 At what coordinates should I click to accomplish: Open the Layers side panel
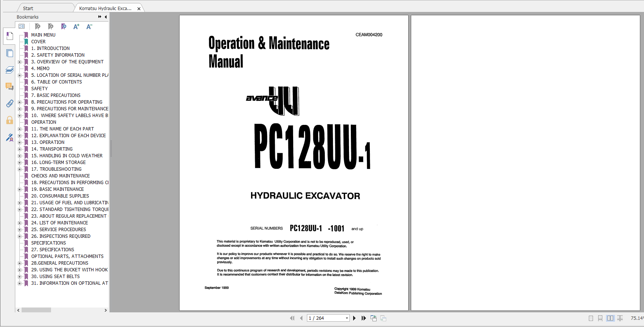tap(10, 70)
